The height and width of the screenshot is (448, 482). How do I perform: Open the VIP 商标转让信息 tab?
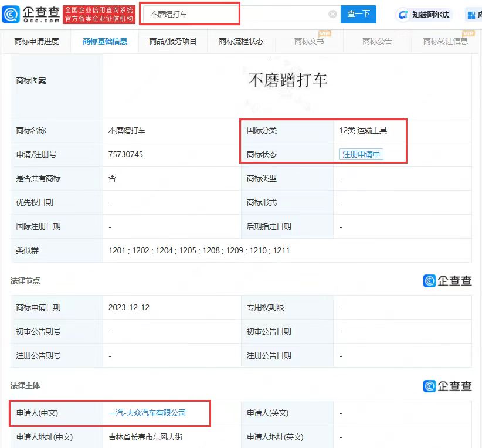click(446, 41)
